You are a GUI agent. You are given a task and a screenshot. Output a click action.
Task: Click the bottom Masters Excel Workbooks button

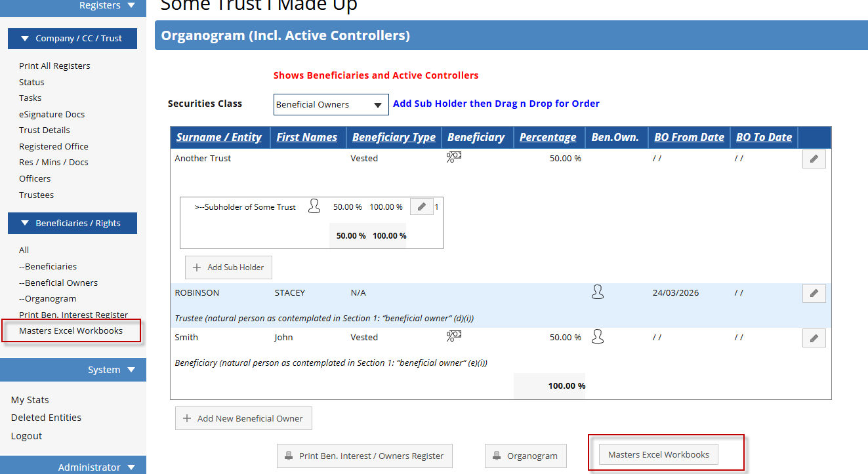(659, 454)
